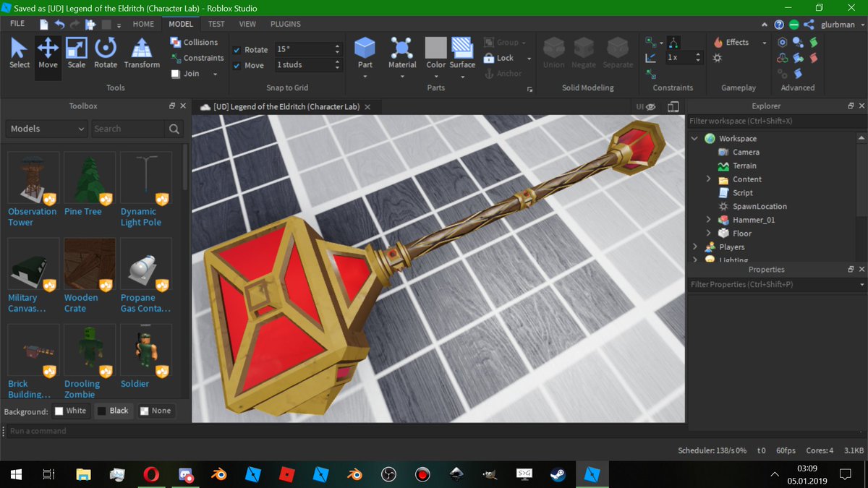868x488 pixels.
Task: Close the Legend of the Eldritch document tab
Action: [x=367, y=106]
